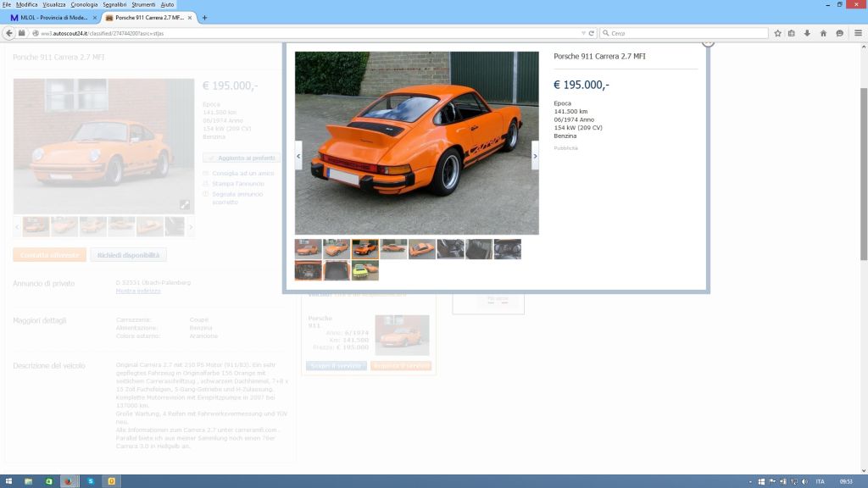Close the photo gallery popup

[x=708, y=42]
